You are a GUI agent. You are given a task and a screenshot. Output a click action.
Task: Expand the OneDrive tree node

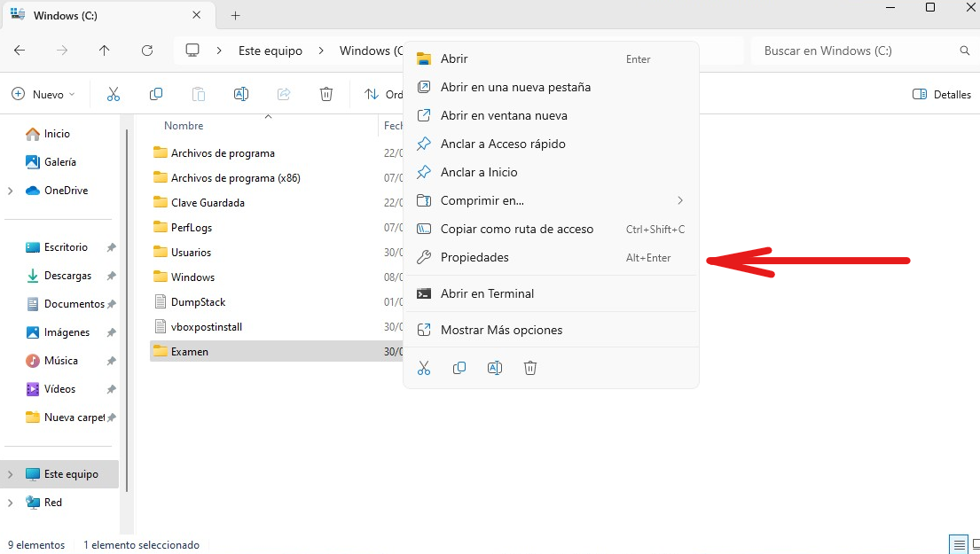[10, 191]
